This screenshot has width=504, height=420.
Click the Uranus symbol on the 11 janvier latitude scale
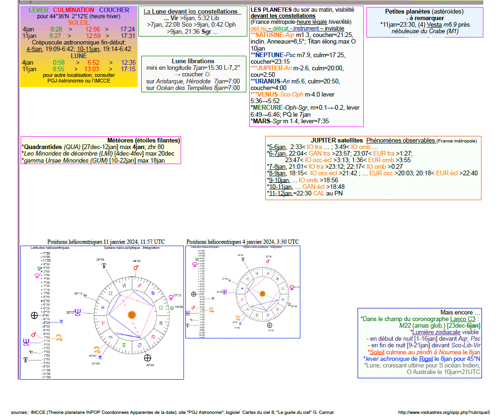pos(61,321)
